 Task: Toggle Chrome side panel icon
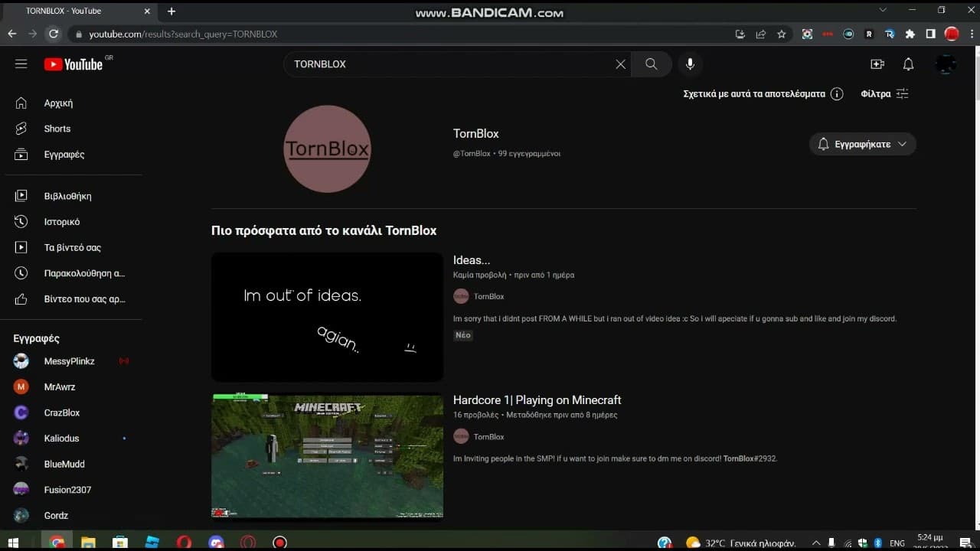coord(931,34)
